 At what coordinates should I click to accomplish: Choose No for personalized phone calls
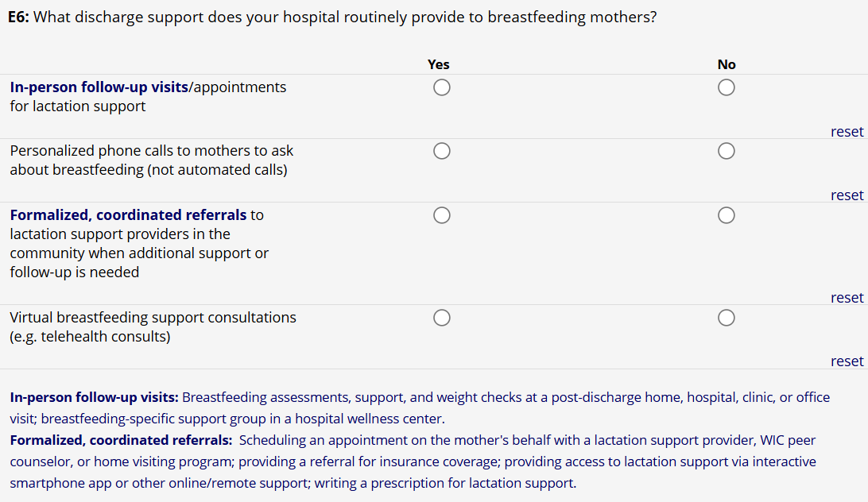(726, 151)
